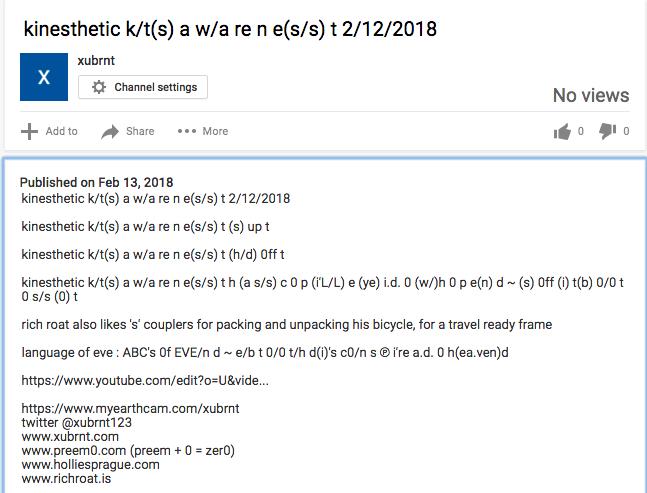Open the www.richroat.is link
Image resolution: width=647 pixels, height=493 pixels.
66,479
